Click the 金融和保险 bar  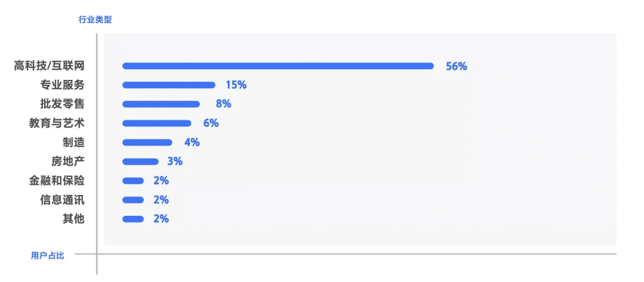(x=133, y=181)
